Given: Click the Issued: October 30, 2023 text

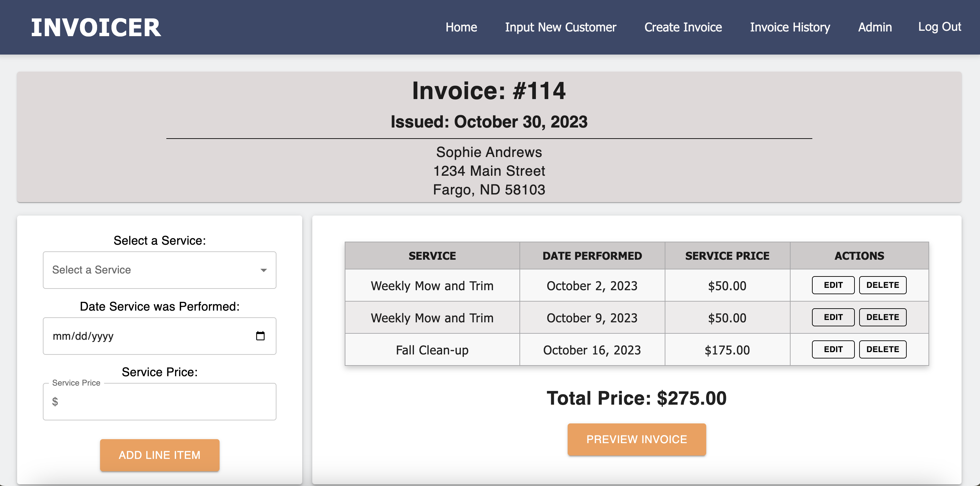Looking at the screenshot, I should (x=489, y=122).
